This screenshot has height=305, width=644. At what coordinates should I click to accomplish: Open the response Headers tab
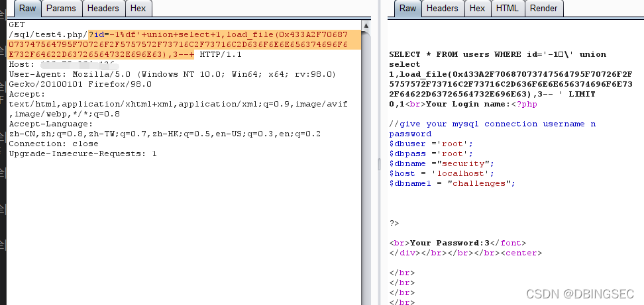[443, 8]
